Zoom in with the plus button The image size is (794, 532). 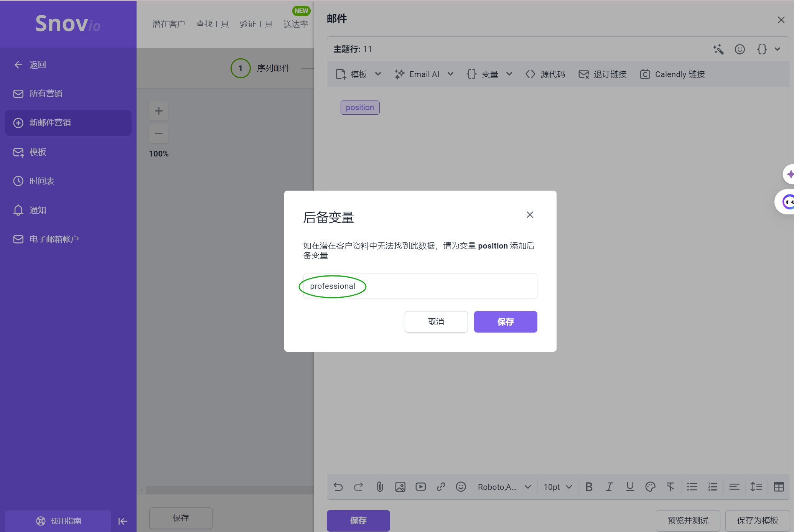[x=159, y=111]
